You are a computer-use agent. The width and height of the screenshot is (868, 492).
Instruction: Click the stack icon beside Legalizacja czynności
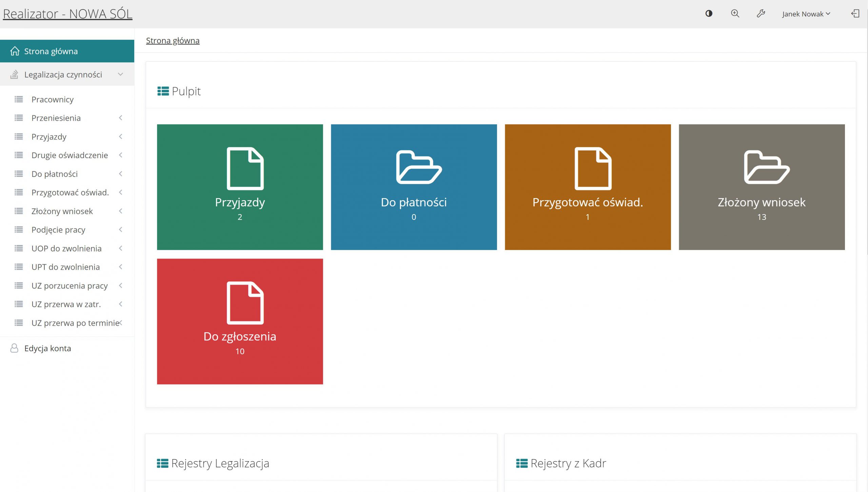coord(14,75)
